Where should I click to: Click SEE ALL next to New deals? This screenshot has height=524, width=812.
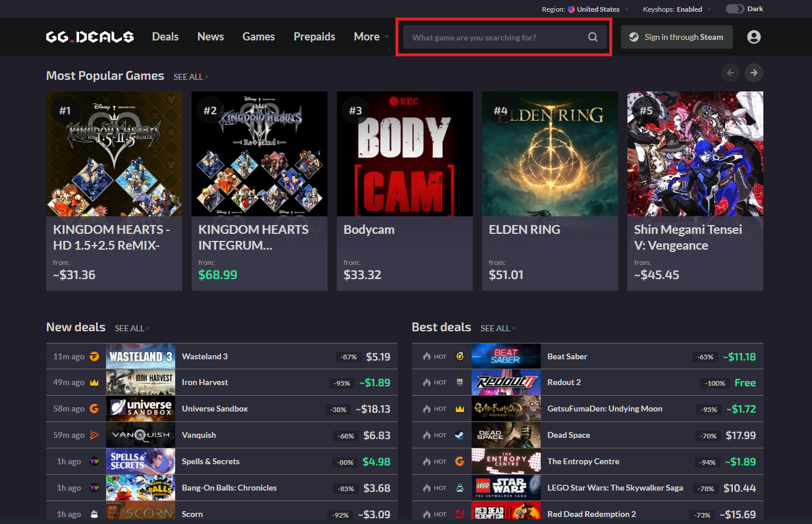click(132, 328)
